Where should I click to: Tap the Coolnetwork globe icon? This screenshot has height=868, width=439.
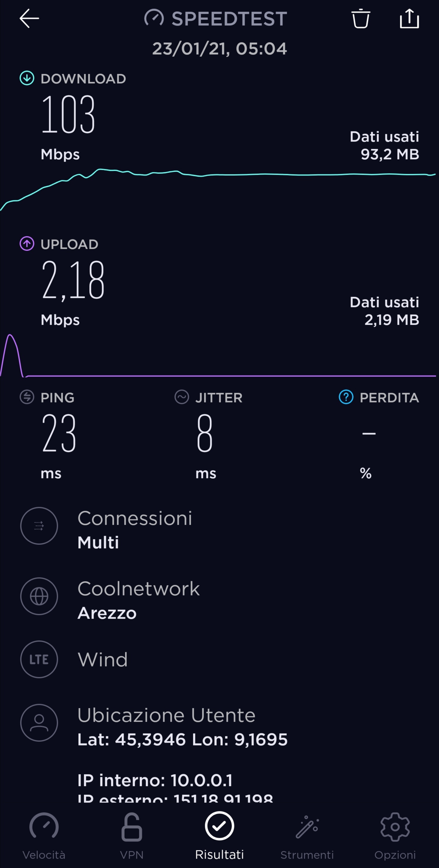point(39,596)
